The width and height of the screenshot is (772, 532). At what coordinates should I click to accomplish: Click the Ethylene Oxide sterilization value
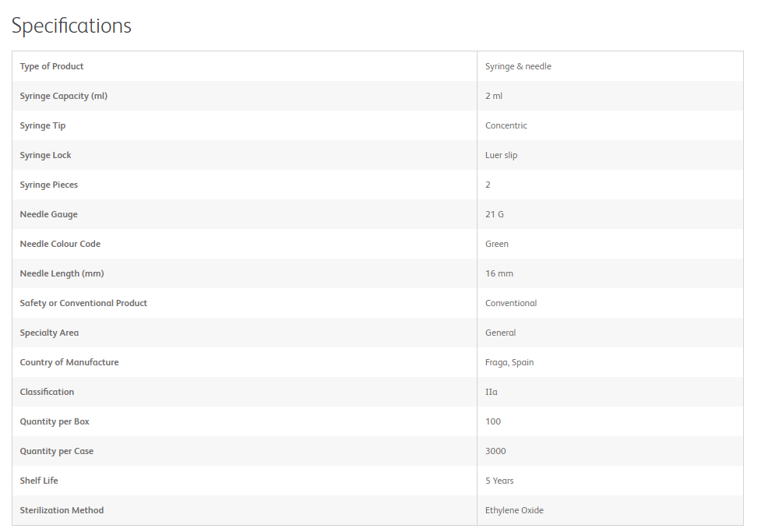514,510
